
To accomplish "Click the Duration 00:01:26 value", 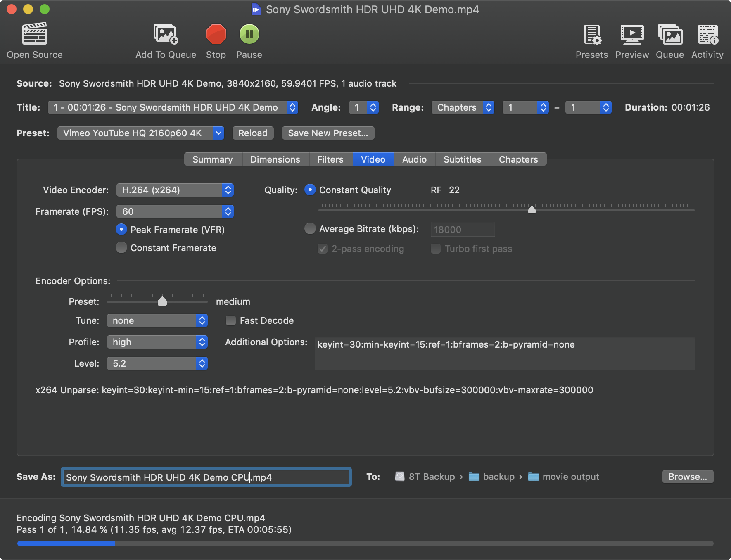I will 691,107.
